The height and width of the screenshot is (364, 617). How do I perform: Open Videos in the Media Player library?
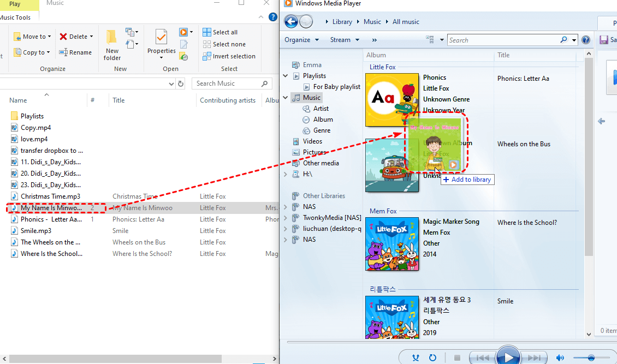307,141
